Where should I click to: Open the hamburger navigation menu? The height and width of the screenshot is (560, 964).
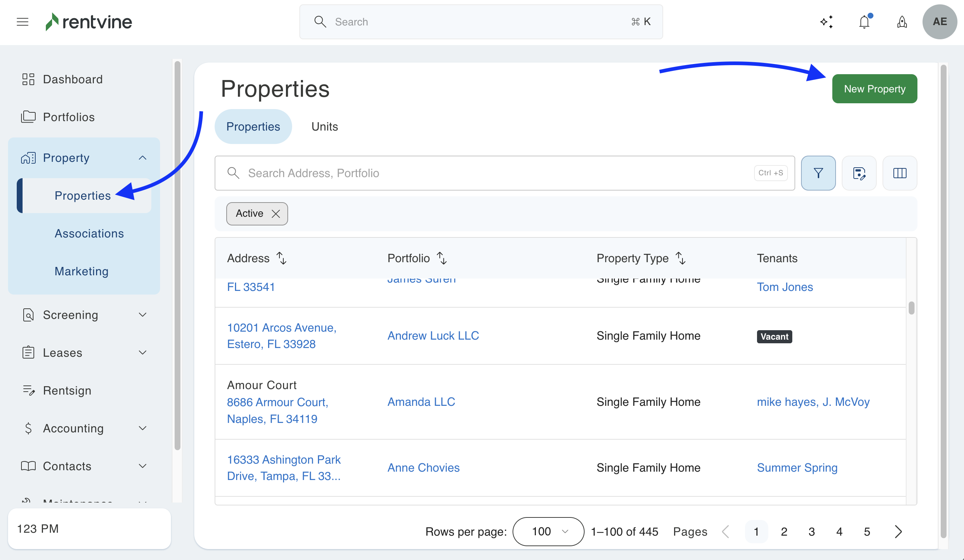[x=23, y=22]
